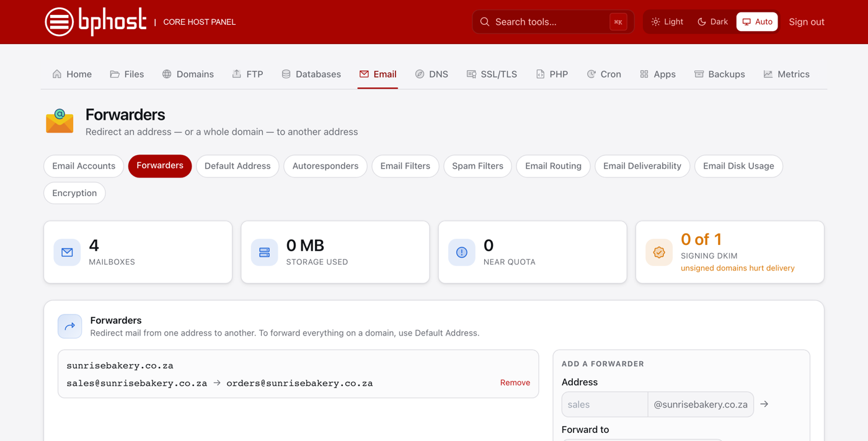Click the sunrisebakery.co.za domain heading
Screen dimensions: 868x441
pyautogui.click(x=120, y=366)
